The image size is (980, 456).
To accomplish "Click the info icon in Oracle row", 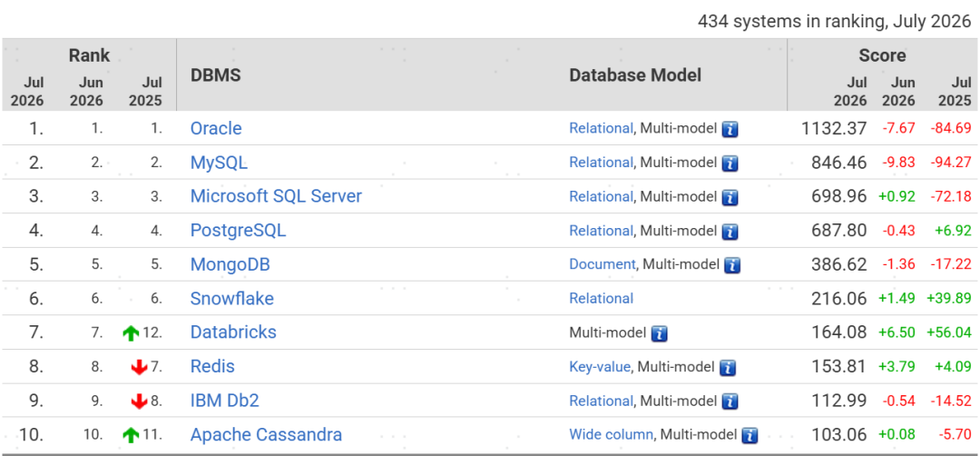I will [730, 130].
